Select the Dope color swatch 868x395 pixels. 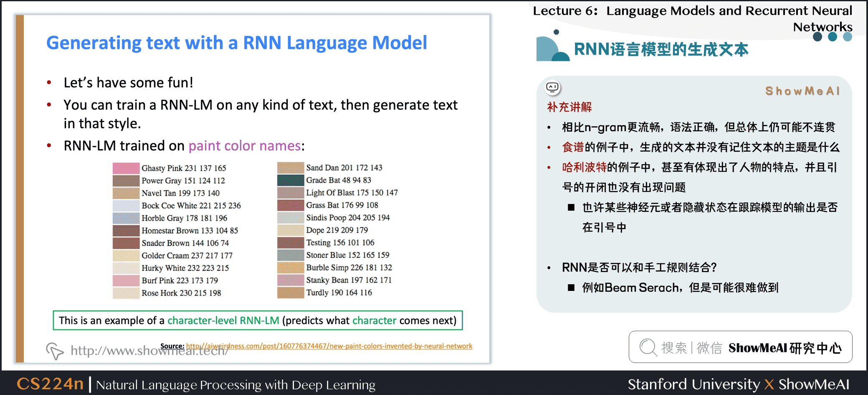pyautogui.click(x=291, y=230)
